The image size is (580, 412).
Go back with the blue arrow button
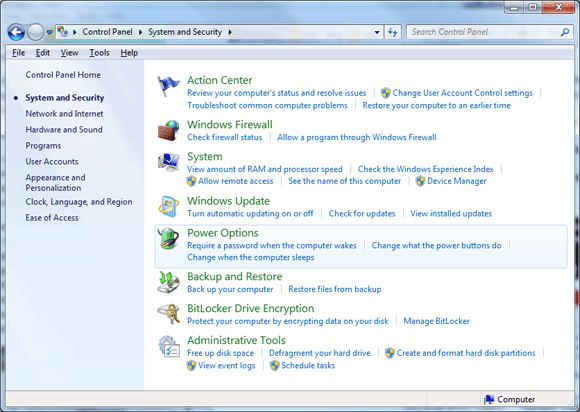pyautogui.click(x=16, y=33)
